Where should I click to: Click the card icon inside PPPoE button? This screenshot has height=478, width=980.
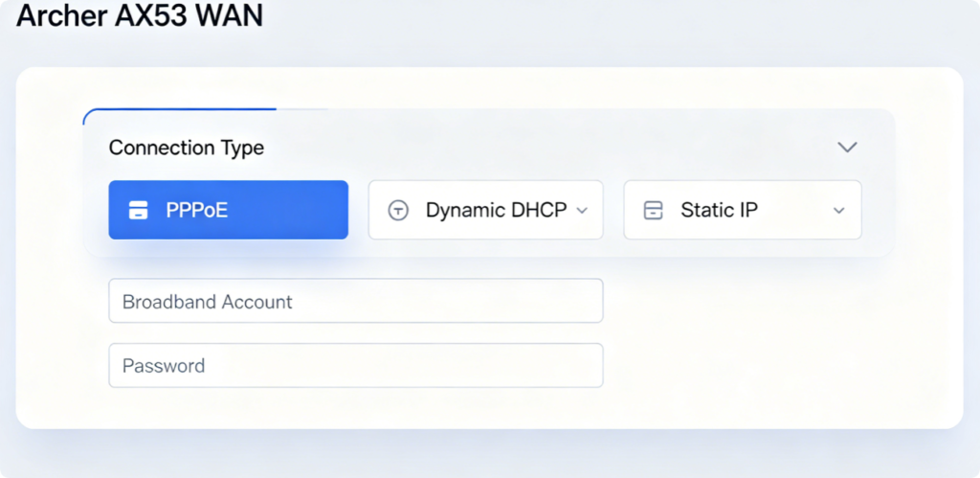click(x=138, y=210)
